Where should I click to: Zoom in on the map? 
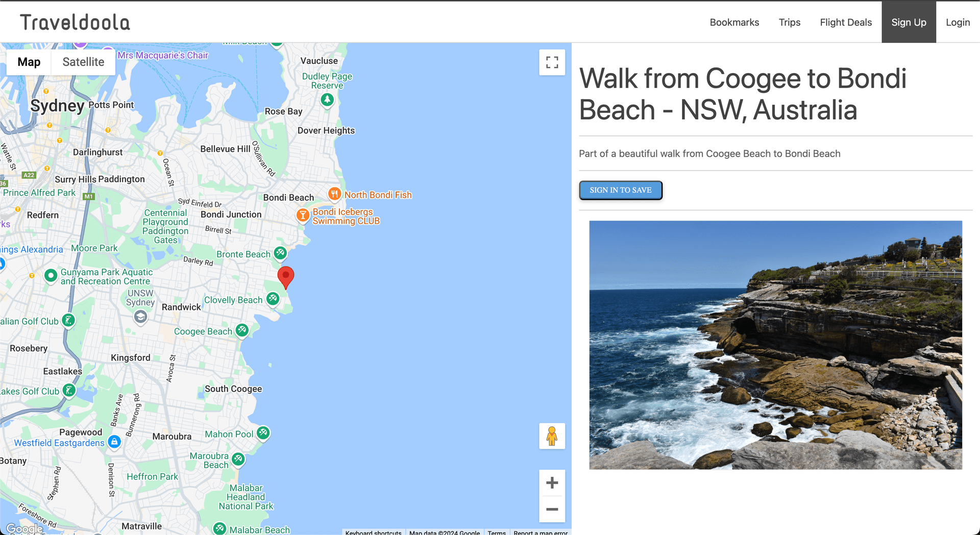click(552, 483)
